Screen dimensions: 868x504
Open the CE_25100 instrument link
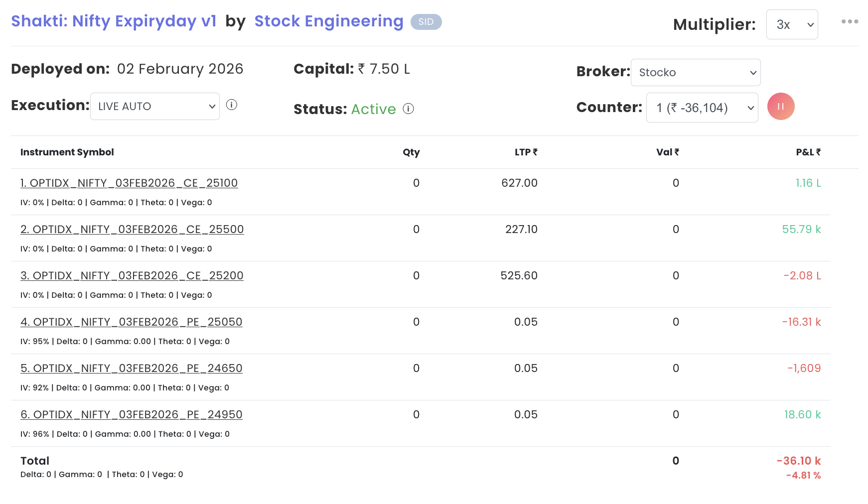click(x=129, y=183)
